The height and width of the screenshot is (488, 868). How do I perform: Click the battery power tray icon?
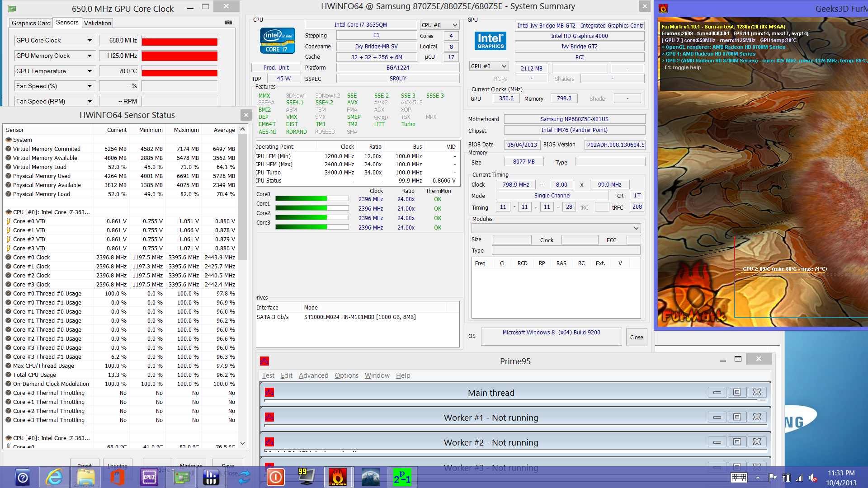[786, 478]
